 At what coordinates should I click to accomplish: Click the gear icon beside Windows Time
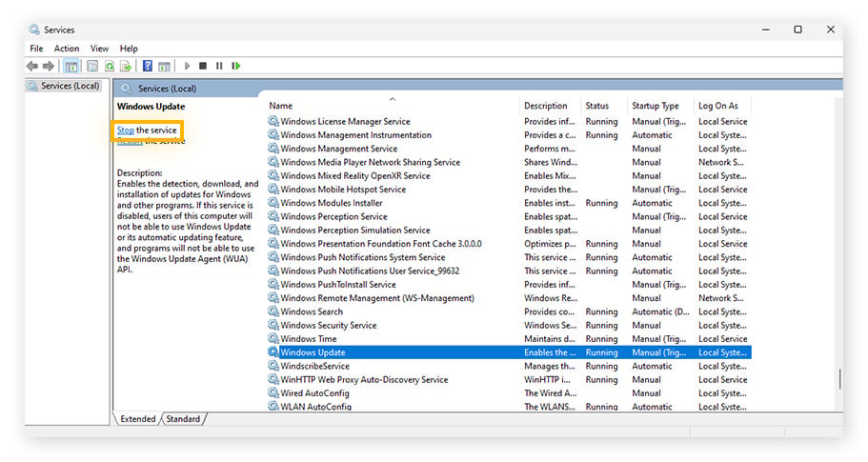(273, 338)
